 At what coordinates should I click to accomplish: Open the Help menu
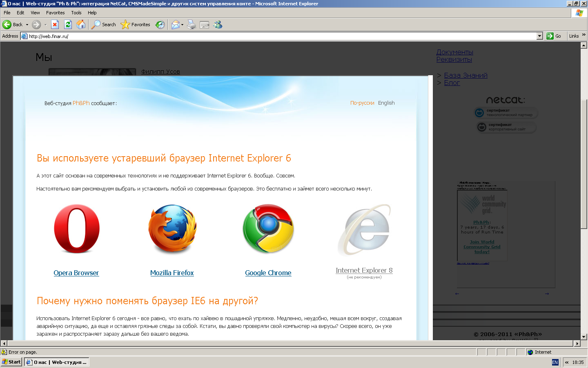click(92, 13)
